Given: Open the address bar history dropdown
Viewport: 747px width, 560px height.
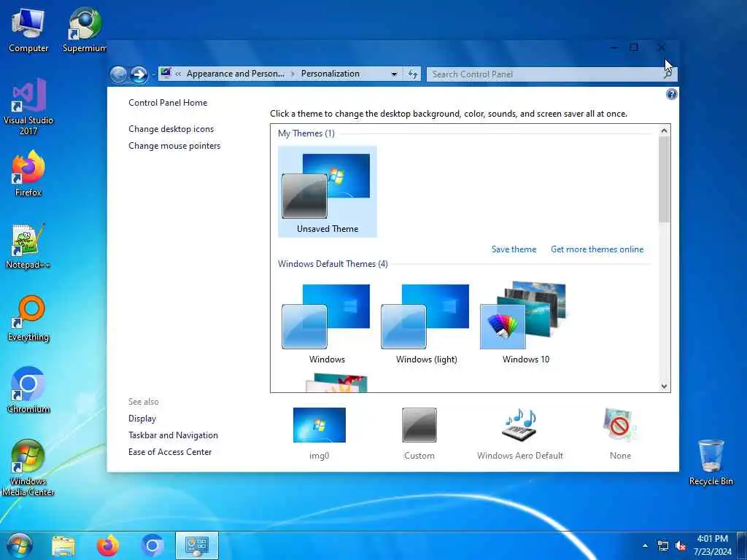Looking at the screenshot, I should point(394,74).
